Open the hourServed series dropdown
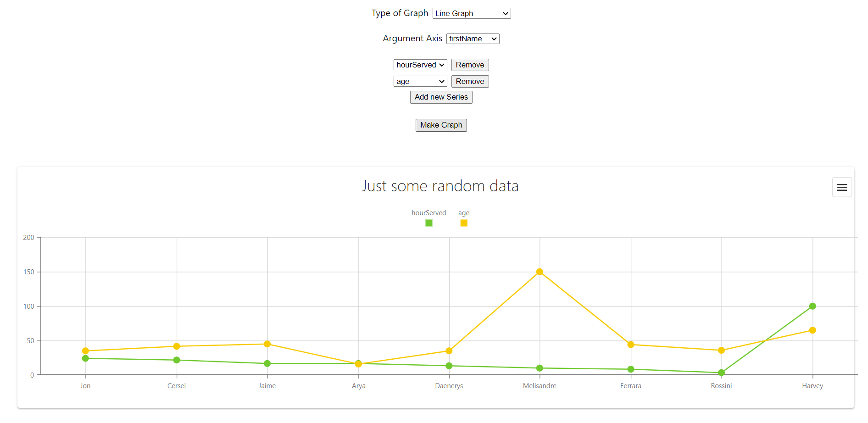This screenshot has height=423, width=868. (420, 65)
